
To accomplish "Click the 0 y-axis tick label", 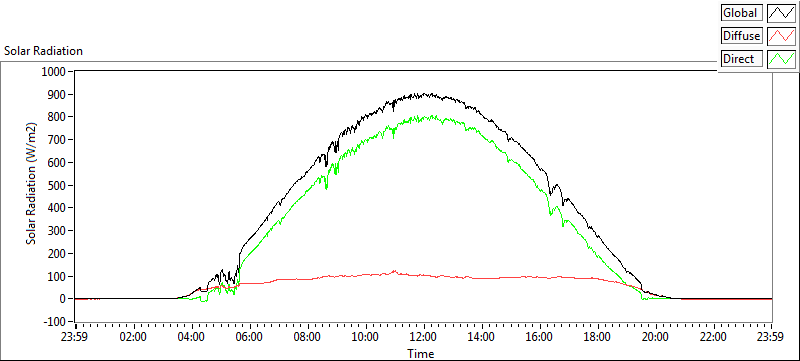I will [x=63, y=299].
